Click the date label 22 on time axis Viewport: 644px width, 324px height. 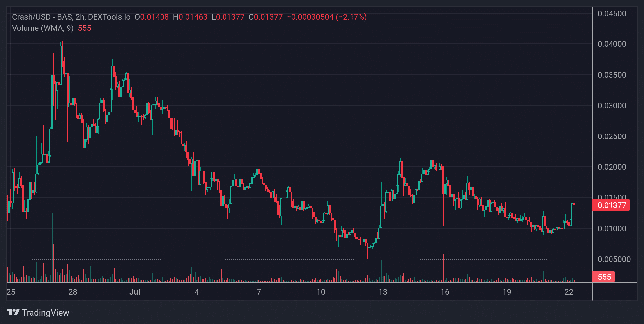click(569, 292)
